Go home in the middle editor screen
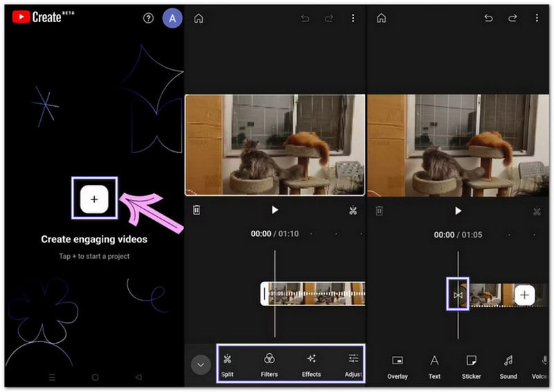 pyautogui.click(x=199, y=18)
